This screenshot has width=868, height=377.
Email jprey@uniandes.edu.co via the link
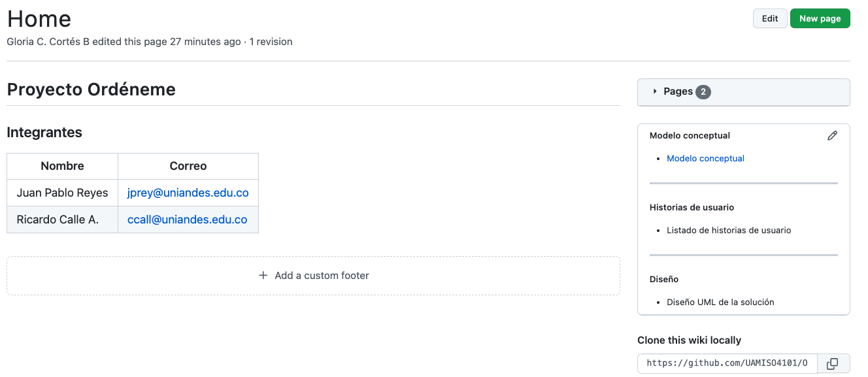click(x=188, y=193)
